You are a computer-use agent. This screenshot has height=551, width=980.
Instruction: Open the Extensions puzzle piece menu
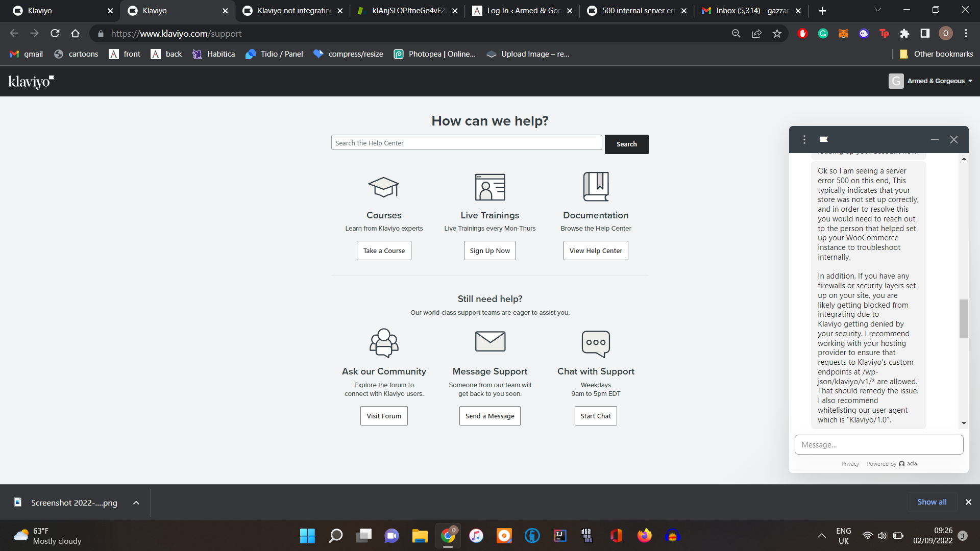904,33
